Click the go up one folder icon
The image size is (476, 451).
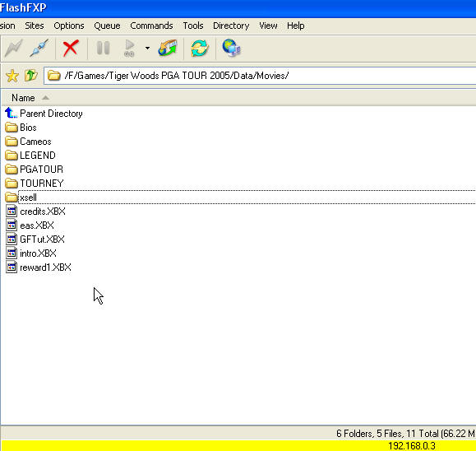click(x=31, y=76)
